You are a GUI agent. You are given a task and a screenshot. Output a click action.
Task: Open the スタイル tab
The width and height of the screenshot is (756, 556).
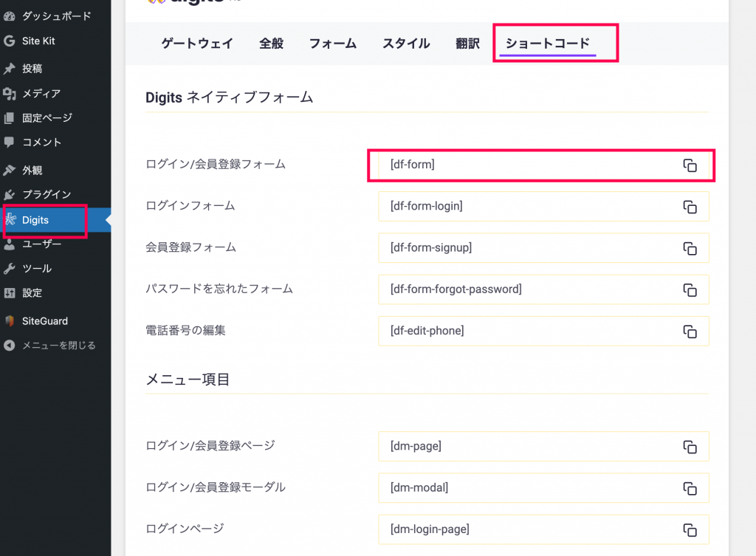click(406, 44)
